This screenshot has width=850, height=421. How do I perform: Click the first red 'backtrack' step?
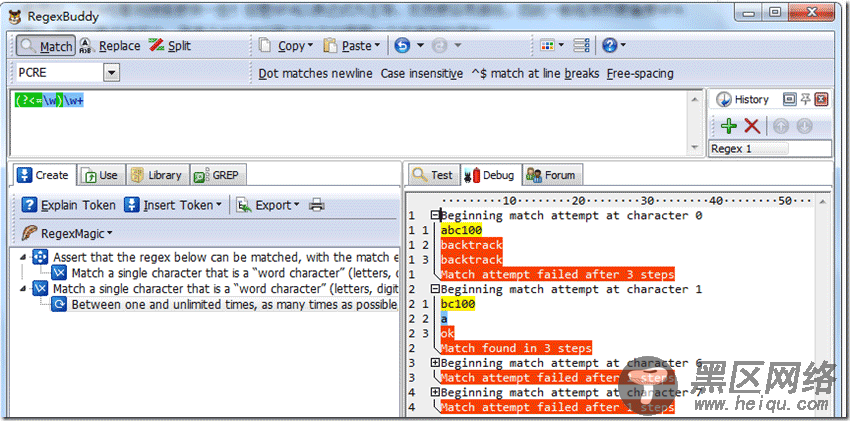[x=472, y=245]
